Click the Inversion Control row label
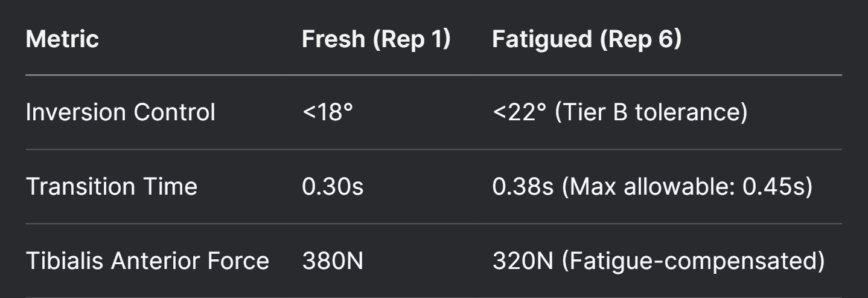The image size is (868, 298). [x=120, y=113]
